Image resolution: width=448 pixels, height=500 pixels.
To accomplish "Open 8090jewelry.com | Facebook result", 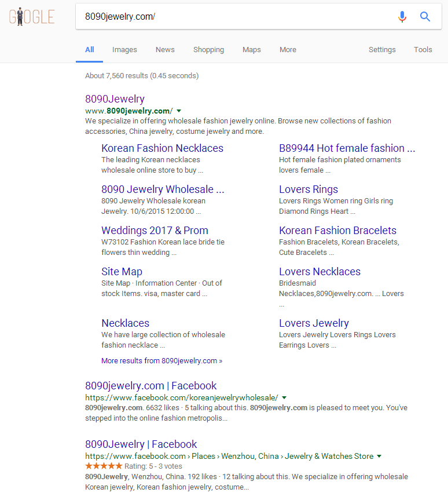I will coord(150,386).
